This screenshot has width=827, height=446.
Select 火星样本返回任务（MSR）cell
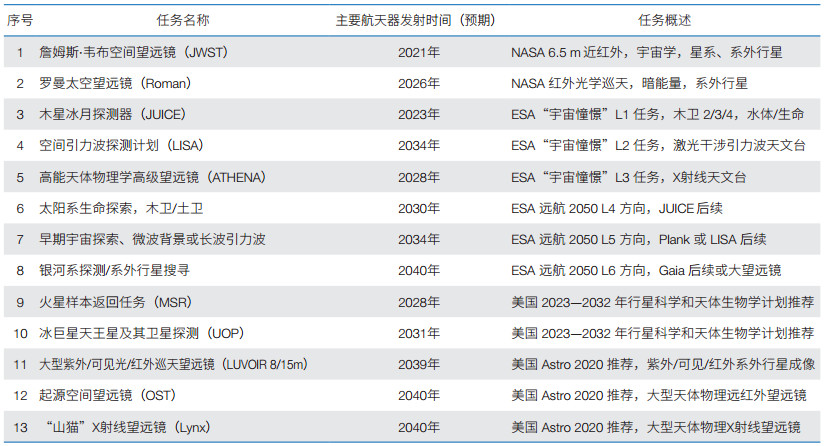click(x=116, y=302)
